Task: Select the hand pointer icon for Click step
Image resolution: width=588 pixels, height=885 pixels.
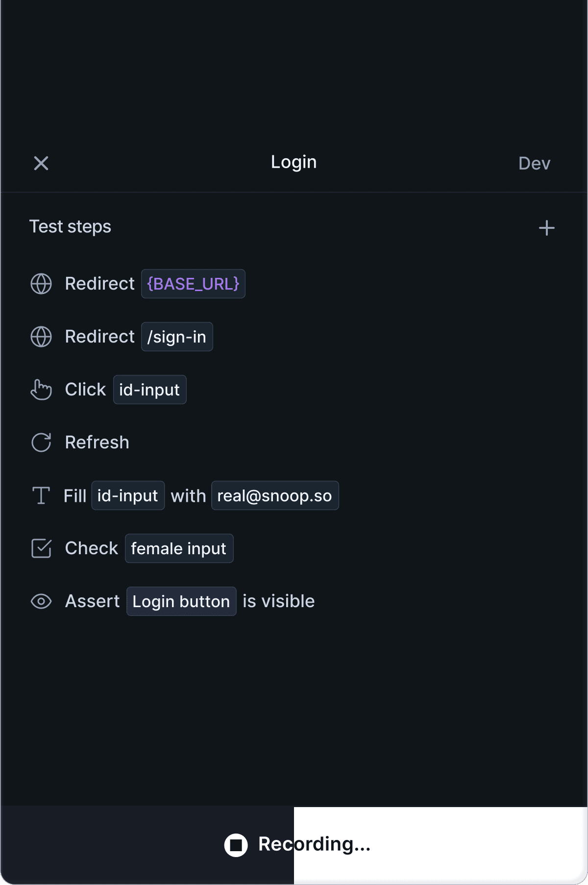Action: point(41,390)
